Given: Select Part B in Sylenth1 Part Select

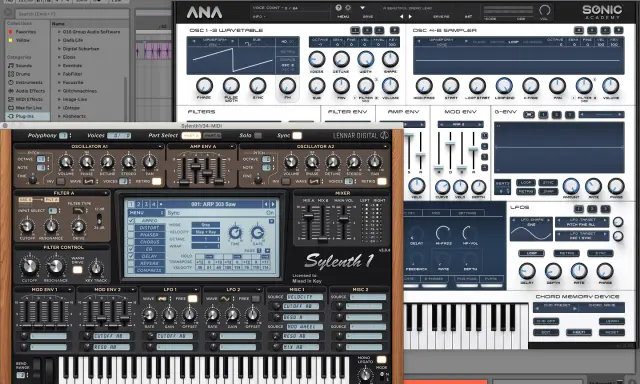Looking at the screenshot, I should pyautogui.click(x=212, y=135).
